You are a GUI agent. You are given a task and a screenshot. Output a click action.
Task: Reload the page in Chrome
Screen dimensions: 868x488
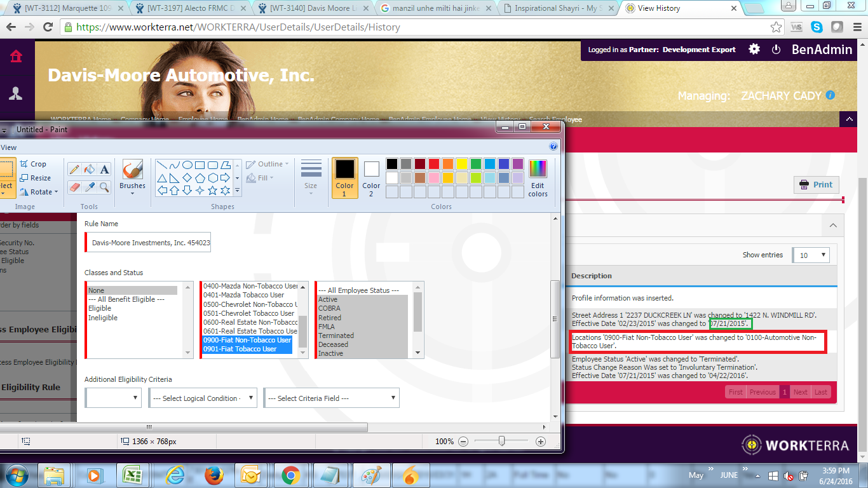pyautogui.click(x=48, y=27)
